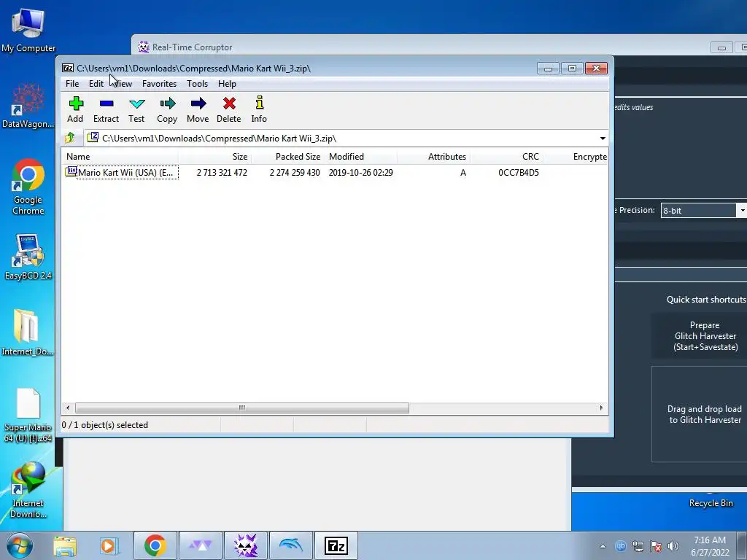747x560 pixels.
Task: Select the Super Mario 64 z64 file
Action: click(x=28, y=415)
